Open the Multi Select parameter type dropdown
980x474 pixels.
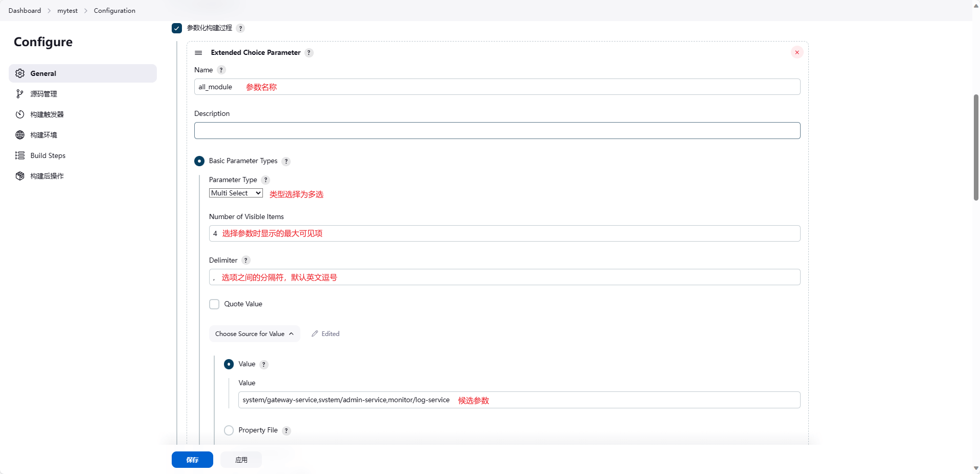tap(236, 193)
